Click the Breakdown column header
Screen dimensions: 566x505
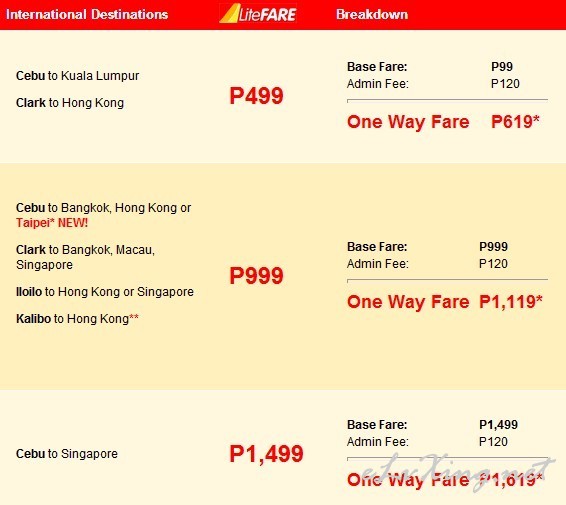pyautogui.click(x=372, y=14)
